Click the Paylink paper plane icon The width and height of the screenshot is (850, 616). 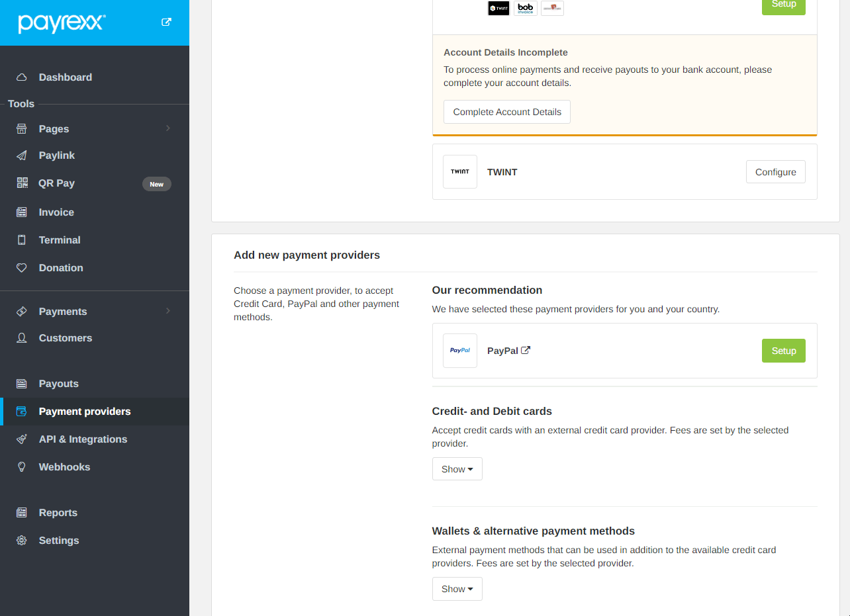point(22,155)
